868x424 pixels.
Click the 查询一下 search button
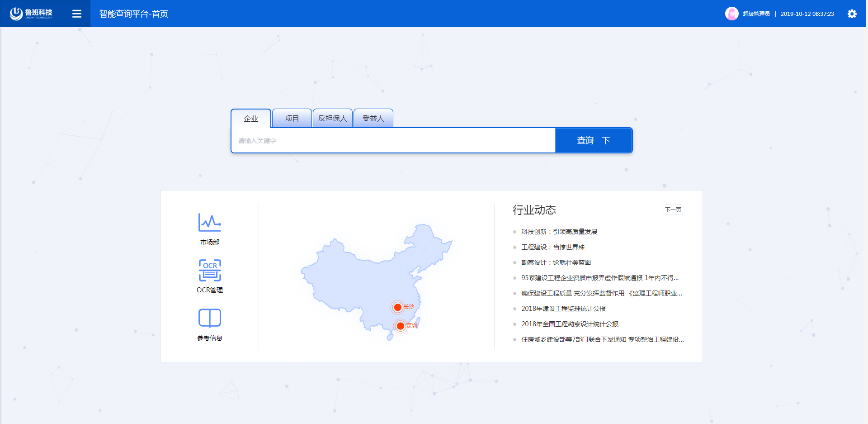(594, 141)
